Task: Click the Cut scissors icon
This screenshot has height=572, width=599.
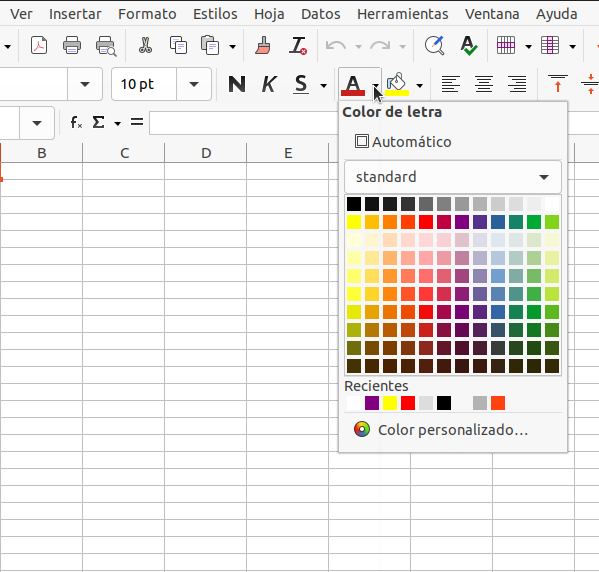Action: [x=145, y=45]
